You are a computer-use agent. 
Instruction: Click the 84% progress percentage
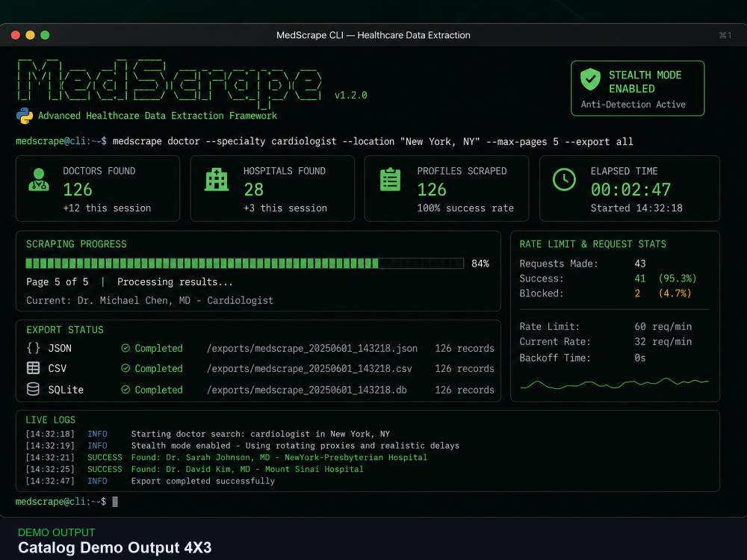(x=480, y=264)
